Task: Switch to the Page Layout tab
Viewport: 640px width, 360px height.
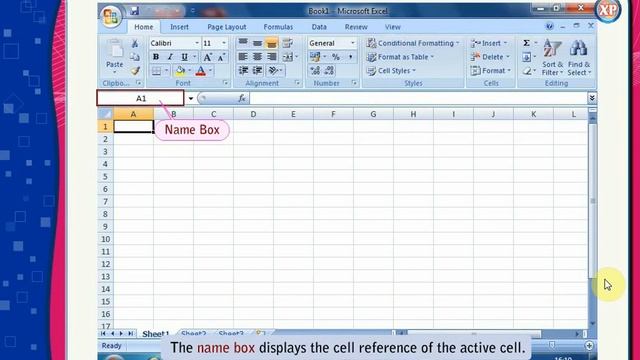Action: (227, 27)
